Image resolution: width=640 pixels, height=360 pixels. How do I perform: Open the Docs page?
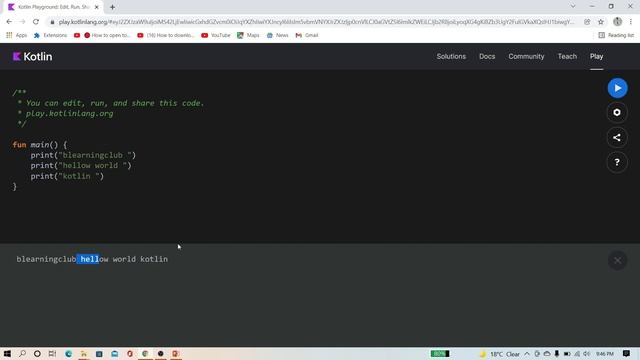tap(487, 56)
